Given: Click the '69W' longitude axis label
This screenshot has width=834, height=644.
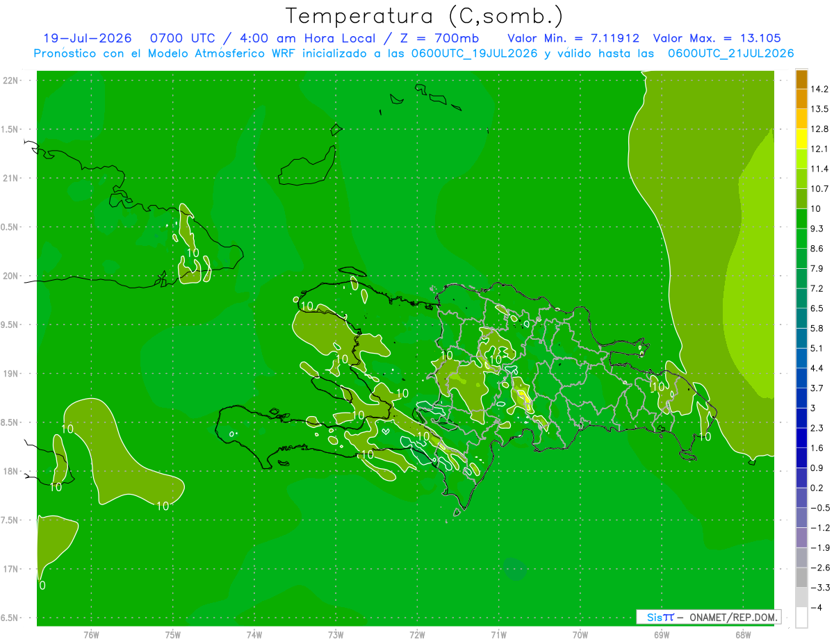Looking at the screenshot, I should pos(661,635).
